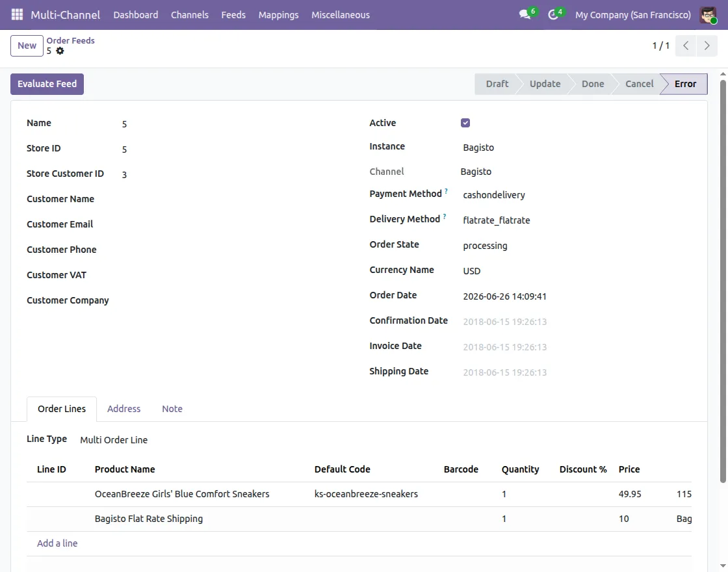
Task: Edit Payment Method field cashondelivery
Action: (577, 195)
